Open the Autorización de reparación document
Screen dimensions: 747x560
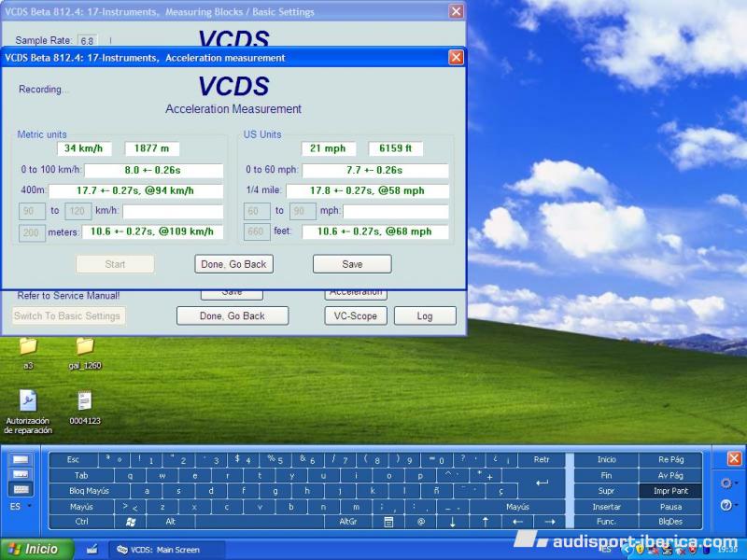(28, 401)
